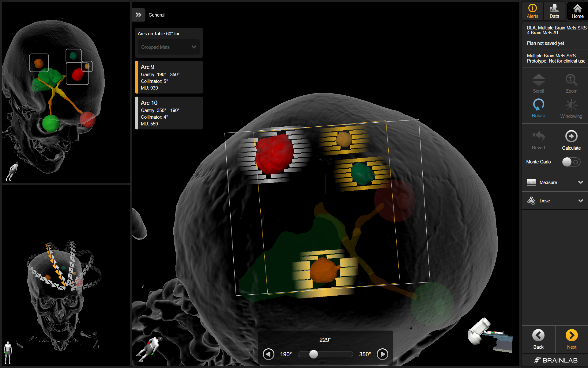Go to the Home screen
This screenshot has height=368, width=588.
(577, 11)
